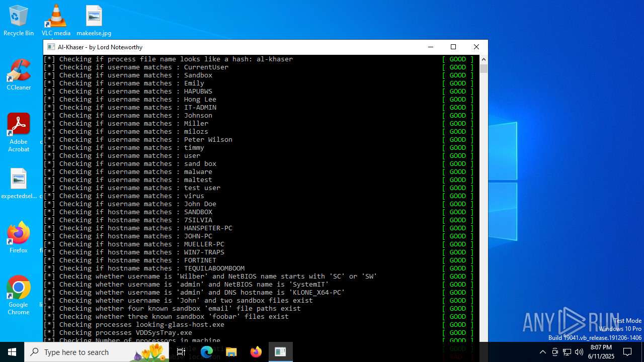Open Firefox from the taskbar
The height and width of the screenshot is (362, 644).
[256, 352]
